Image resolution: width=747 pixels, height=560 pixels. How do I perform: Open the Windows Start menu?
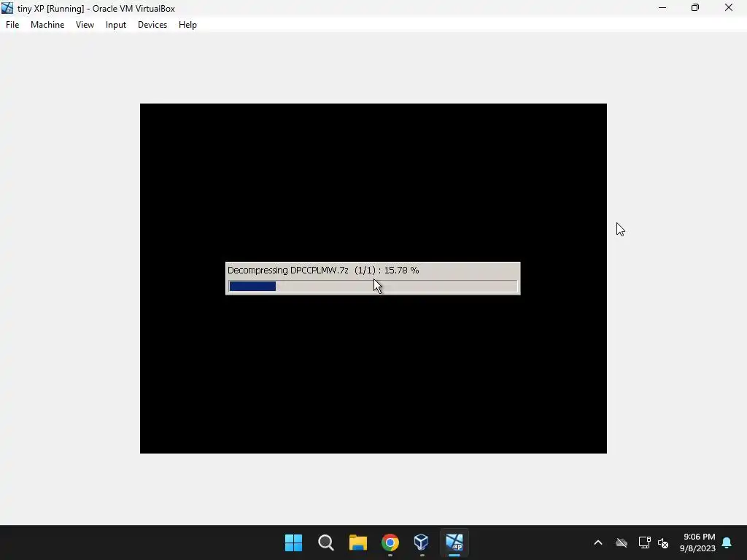[293, 542]
